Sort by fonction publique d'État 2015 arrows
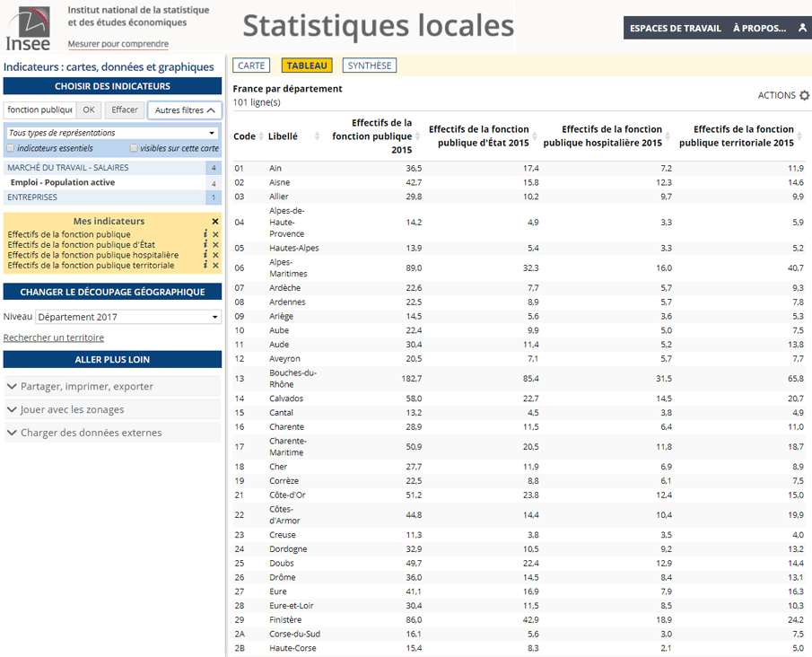Image resolution: width=812 pixels, height=657 pixels. 535,136
